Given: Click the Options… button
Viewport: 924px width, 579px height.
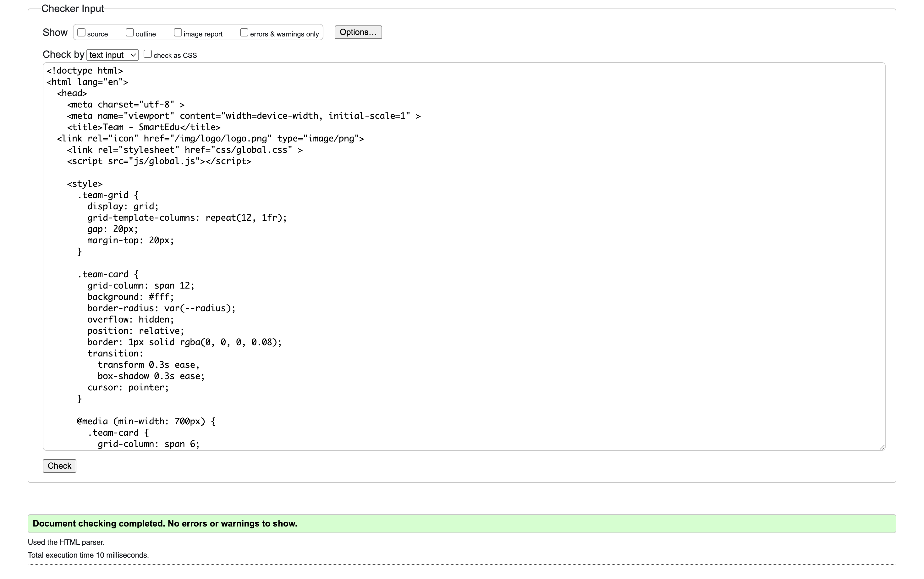Looking at the screenshot, I should tap(358, 32).
